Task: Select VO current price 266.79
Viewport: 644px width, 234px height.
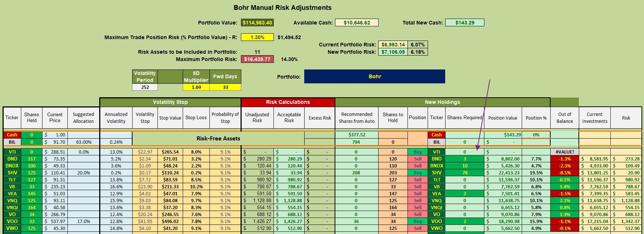Action: (55, 215)
